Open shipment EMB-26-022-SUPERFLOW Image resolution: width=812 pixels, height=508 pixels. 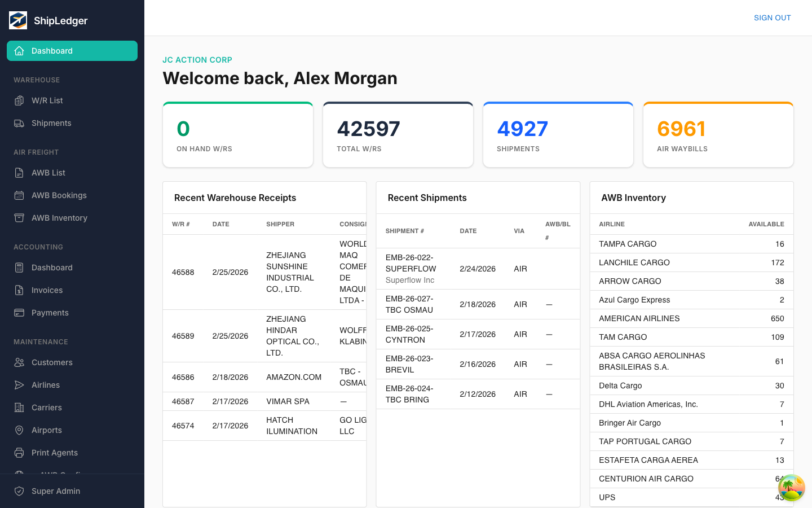(478, 269)
